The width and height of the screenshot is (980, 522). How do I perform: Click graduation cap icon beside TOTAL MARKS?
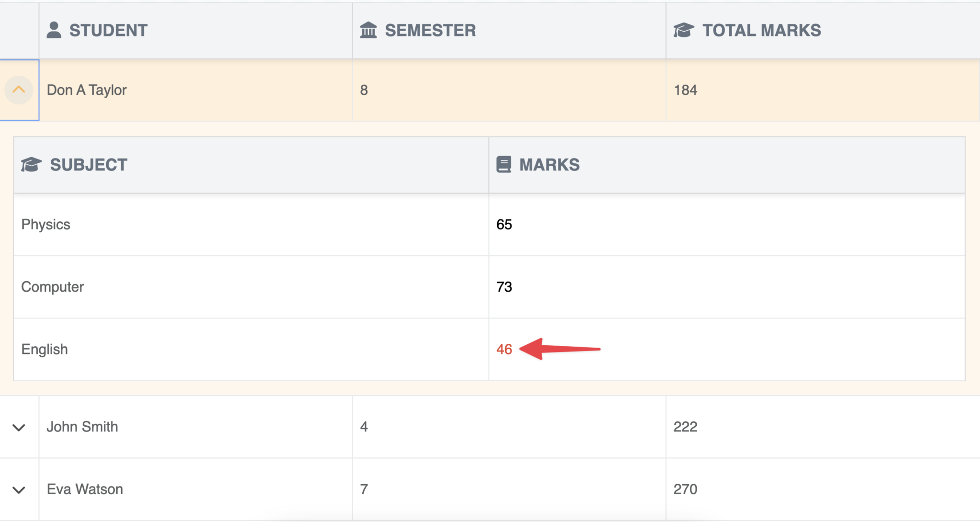tap(683, 30)
